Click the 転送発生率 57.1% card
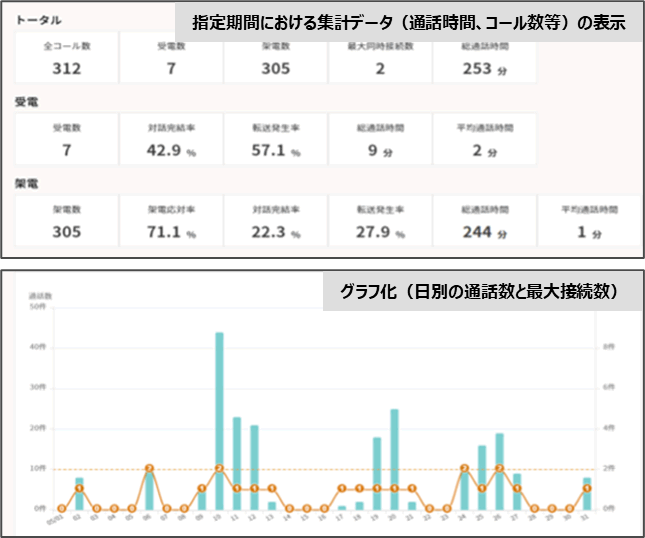The image size is (645, 538). point(276,139)
